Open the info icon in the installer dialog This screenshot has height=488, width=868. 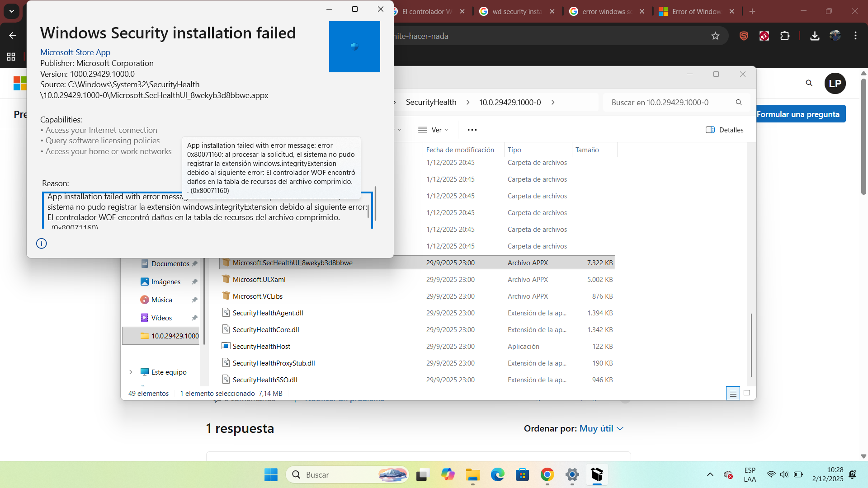[x=42, y=244]
